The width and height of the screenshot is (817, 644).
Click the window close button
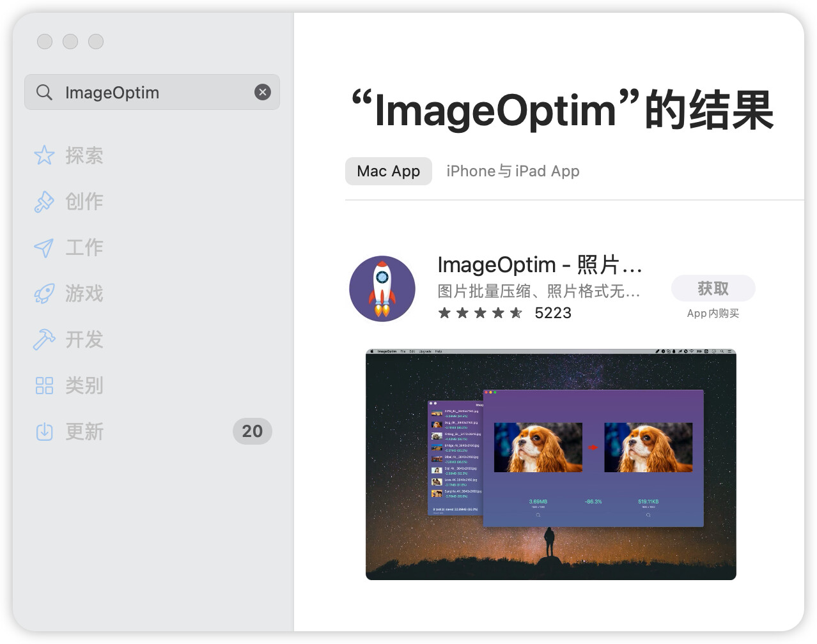pos(45,42)
